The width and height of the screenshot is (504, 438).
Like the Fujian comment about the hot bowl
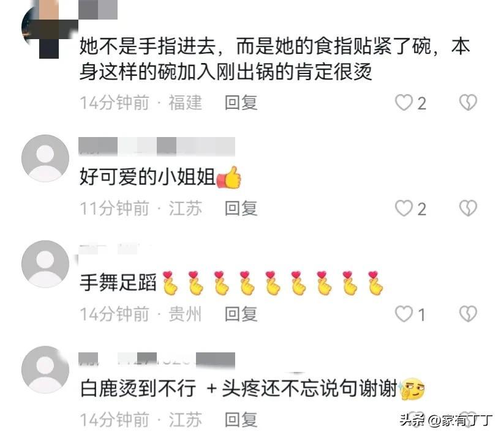click(404, 103)
